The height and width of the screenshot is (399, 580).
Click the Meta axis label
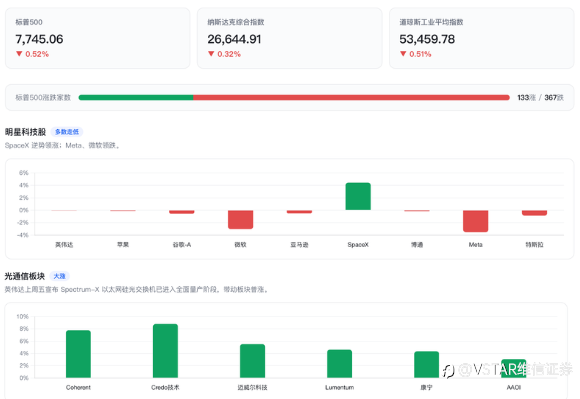pos(476,245)
